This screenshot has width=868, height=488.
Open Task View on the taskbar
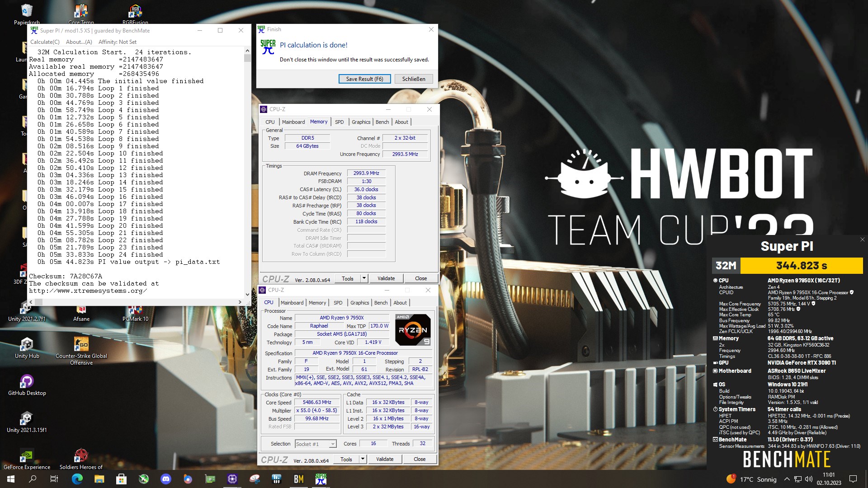tap(54, 479)
